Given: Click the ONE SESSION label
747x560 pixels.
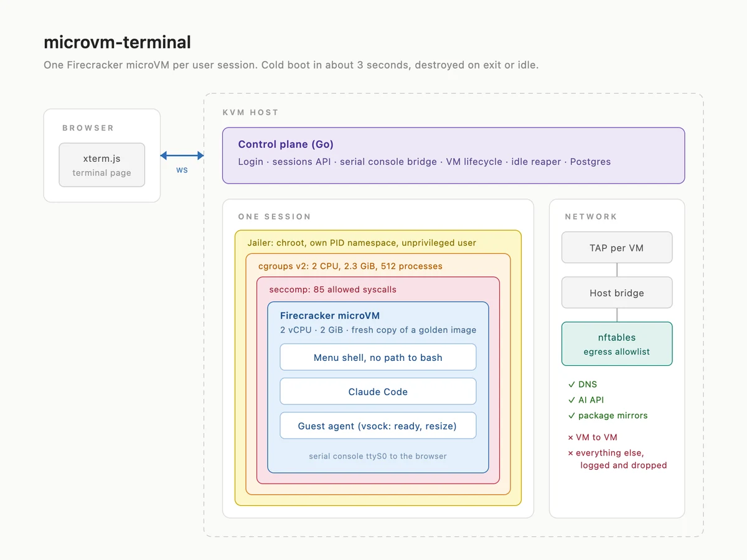Looking at the screenshot, I should [275, 217].
